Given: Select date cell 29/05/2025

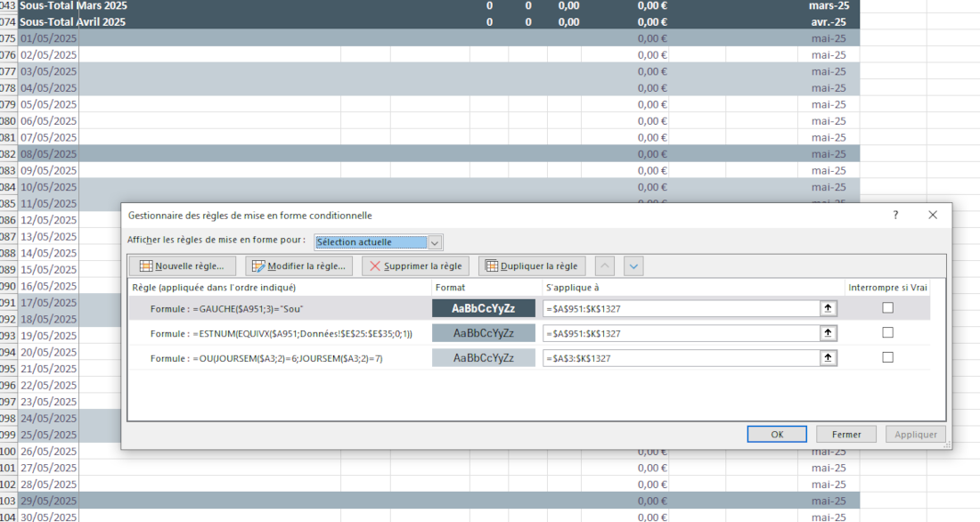Looking at the screenshot, I should click(x=48, y=501).
